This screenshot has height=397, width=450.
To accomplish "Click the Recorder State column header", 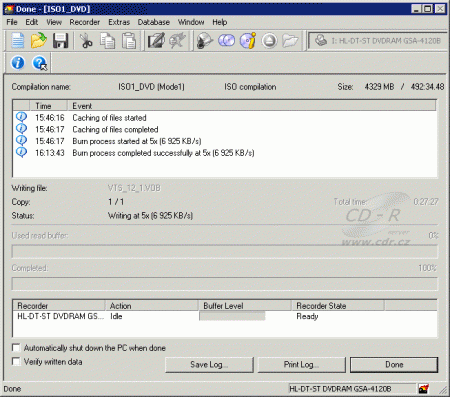I will (338, 306).
